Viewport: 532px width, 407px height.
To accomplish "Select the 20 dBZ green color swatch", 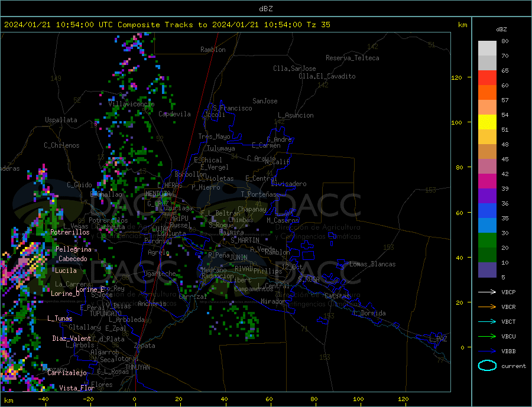I will 487,240.
